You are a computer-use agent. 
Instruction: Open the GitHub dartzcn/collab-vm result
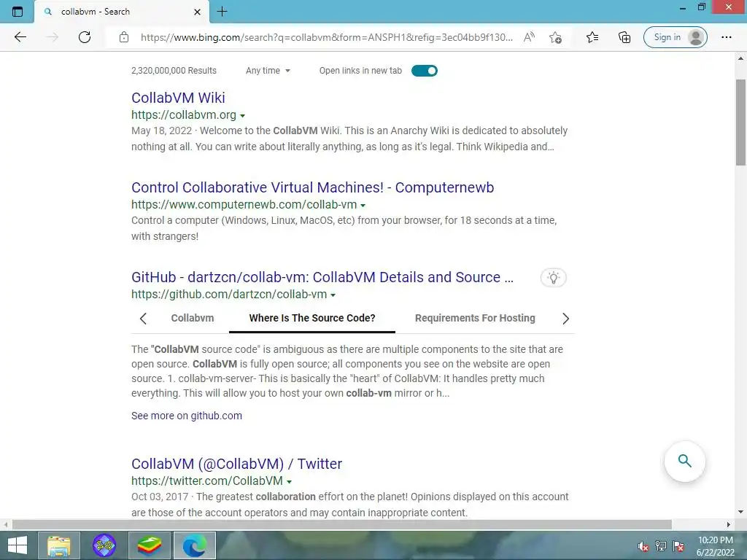[x=322, y=277]
